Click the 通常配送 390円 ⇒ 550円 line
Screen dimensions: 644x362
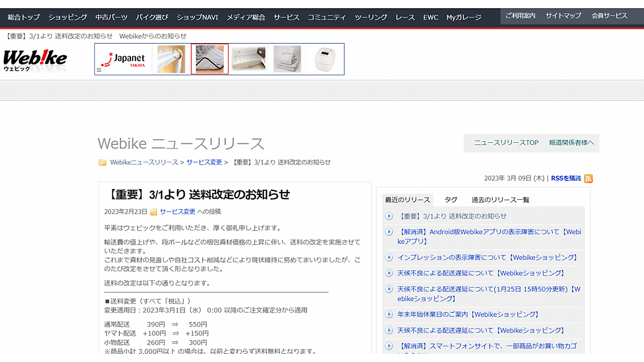155,324
